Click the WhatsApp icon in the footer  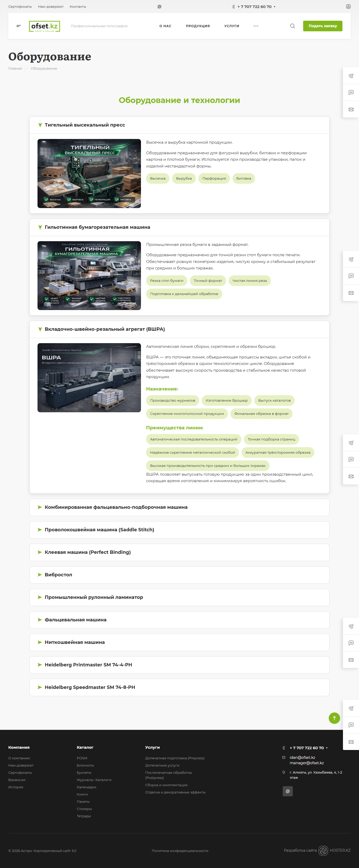click(x=288, y=791)
